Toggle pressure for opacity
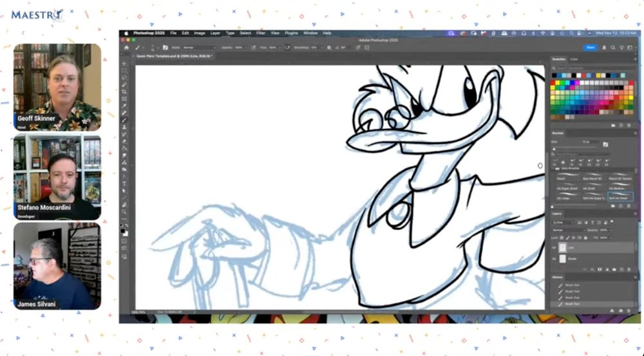This screenshot has width=644, height=356. pos(253,48)
